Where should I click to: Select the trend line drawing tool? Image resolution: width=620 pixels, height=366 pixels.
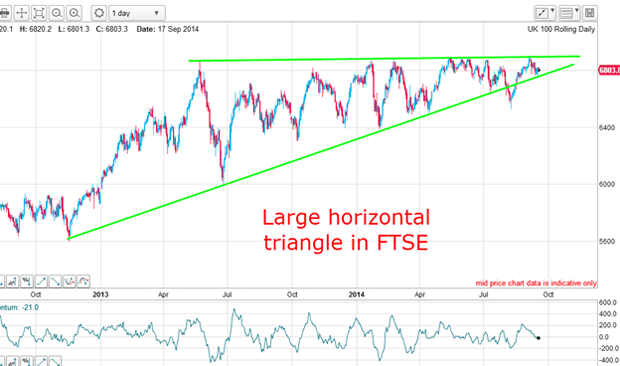(x=541, y=13)
